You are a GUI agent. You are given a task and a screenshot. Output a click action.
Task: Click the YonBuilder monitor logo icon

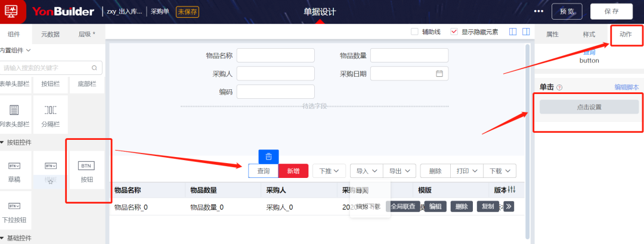click(x=12, y=11)
